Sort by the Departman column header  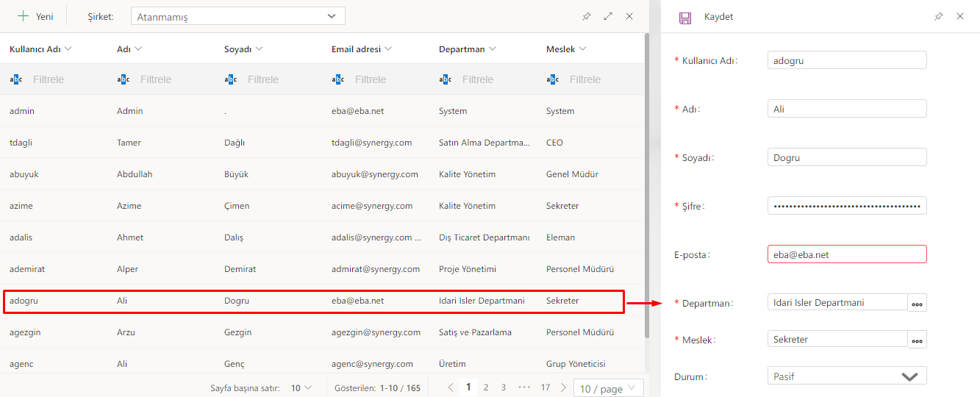coord(462,49)
